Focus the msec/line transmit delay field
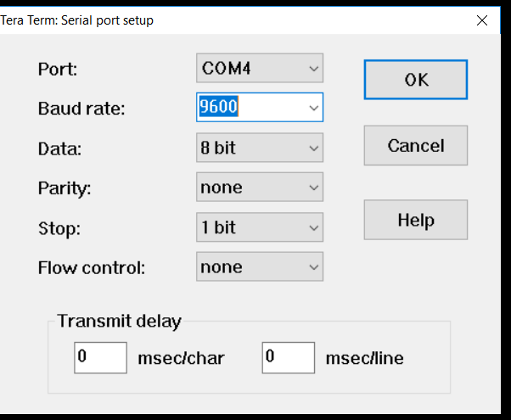 pos(288,357)
